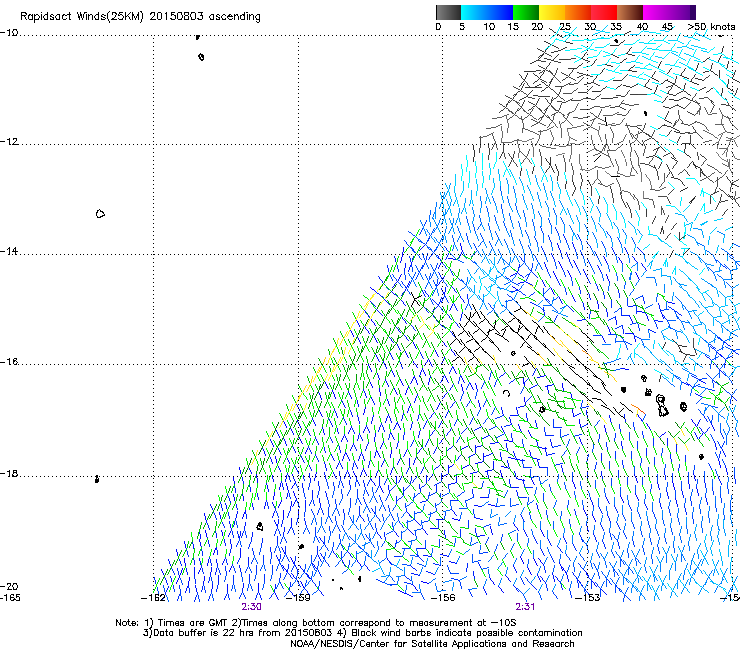Click the latitude label -16

click(9, 362)
